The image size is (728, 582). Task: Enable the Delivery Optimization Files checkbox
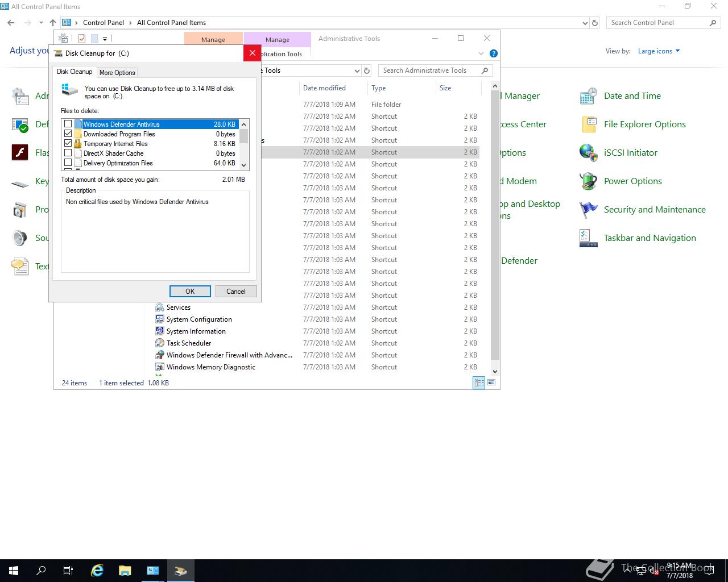click(68, 163)
